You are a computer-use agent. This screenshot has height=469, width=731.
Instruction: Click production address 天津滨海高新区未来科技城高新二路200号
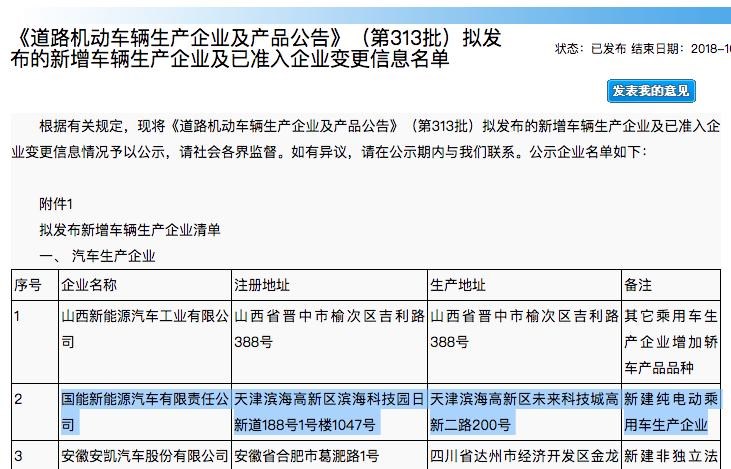click(524, 412)
